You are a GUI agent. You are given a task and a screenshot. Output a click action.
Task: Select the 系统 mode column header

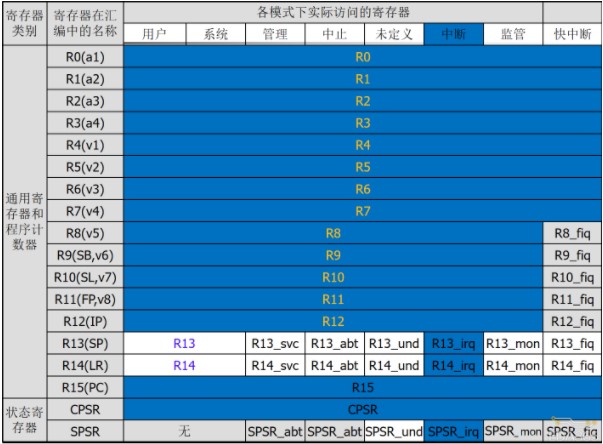216,34
